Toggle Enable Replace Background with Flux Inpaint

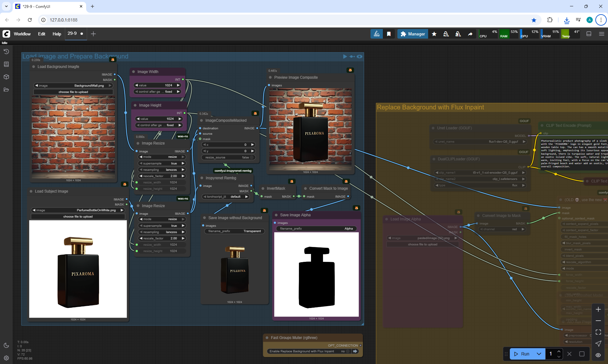(347, 351)
